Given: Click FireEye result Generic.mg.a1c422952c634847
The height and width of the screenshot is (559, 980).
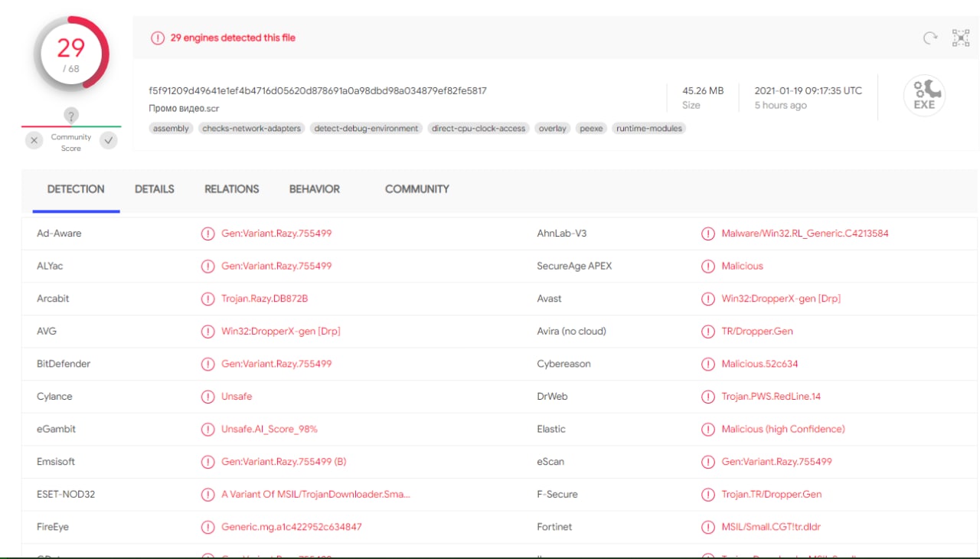Looking at the screenshot, I should click(292, 527).
